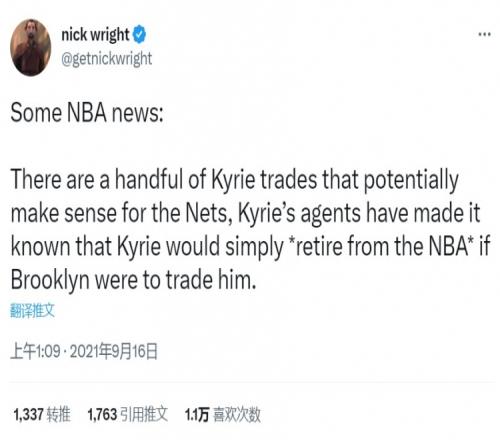Viewport: 500px width, 440px height.
Task: Click the line "Brooklyn were to trade him."
Action: tap(133, 279)
